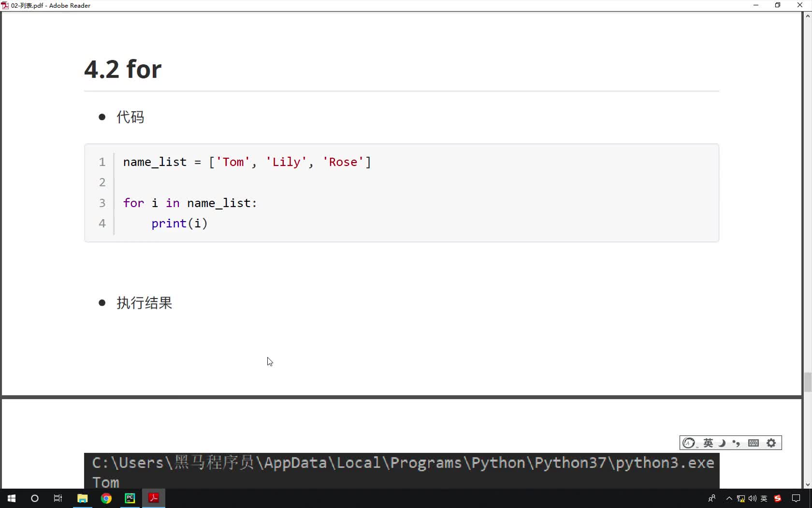The width and height of the screenshot is (812, 508).
Task: Click the Adobe Reader taskbar icon
Action: [154, 498]
